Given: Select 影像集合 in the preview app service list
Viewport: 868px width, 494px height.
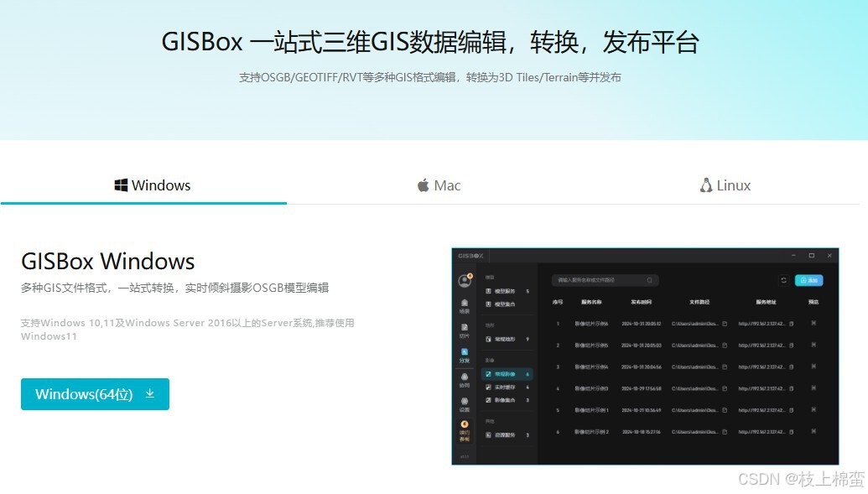Looking at the screenshot, I should click(x=507, y=400).
